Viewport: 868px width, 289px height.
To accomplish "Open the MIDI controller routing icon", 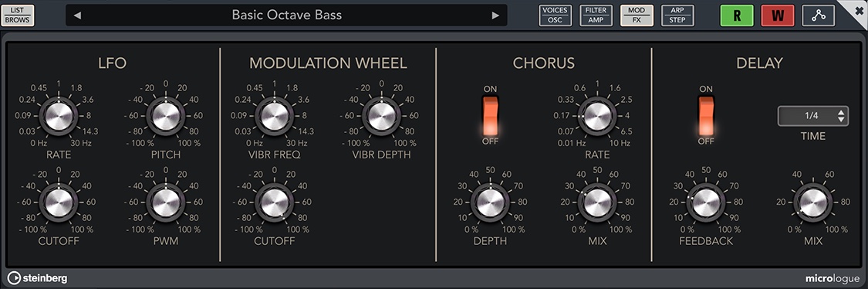I will [818, 15].
